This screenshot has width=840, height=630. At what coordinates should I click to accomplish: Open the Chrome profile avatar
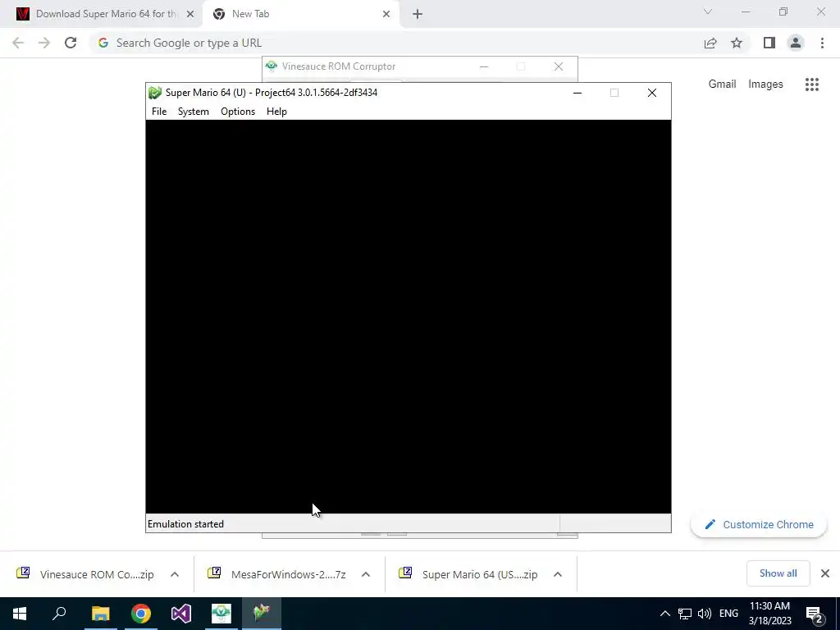[796, 43]
